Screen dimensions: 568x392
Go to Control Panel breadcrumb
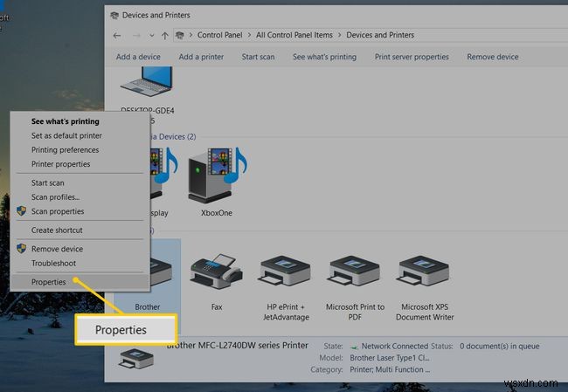pyautogui.click(x=219, y=35)
